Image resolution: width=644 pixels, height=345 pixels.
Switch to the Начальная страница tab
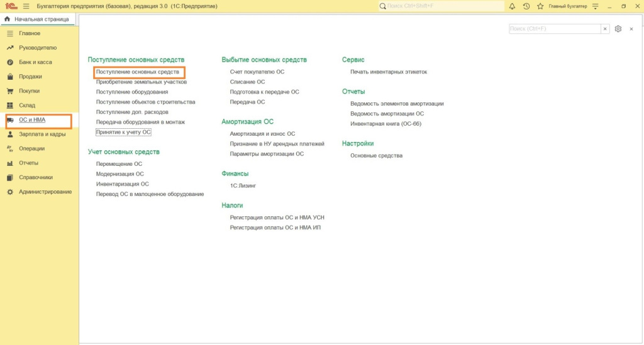(37, 19)
